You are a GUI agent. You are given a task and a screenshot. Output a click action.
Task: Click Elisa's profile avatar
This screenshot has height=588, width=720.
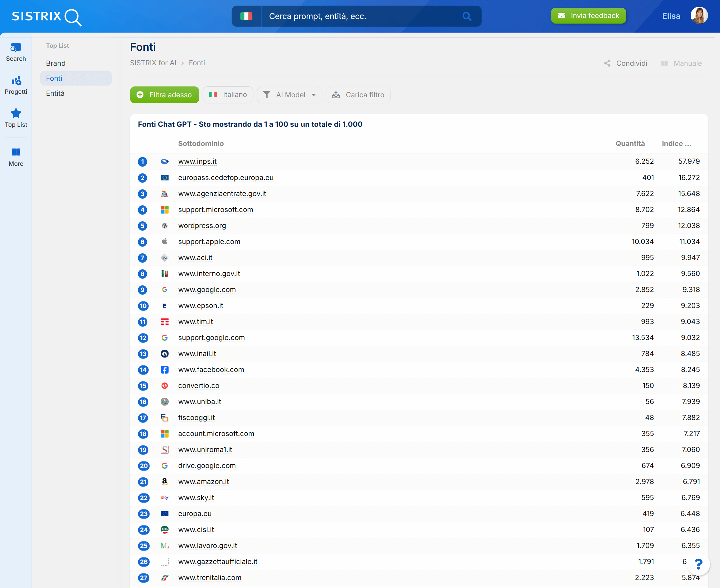click(x=699, y=15)
